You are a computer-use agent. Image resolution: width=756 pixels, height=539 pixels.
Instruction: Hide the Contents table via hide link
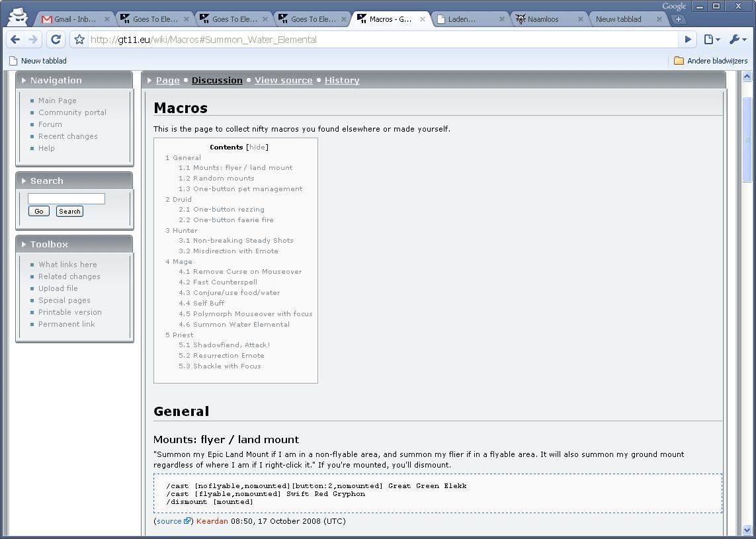click(257, 147)
